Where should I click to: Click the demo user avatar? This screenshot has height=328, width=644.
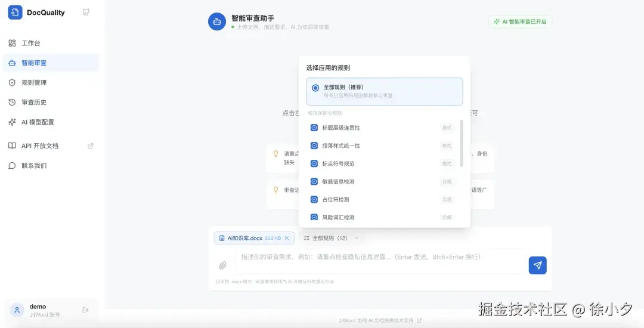click(x=17, y=310)
